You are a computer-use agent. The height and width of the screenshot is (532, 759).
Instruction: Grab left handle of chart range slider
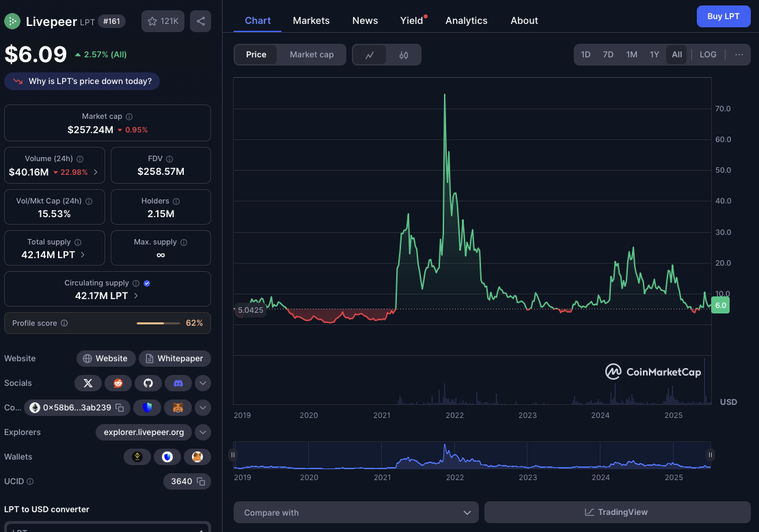233,455
